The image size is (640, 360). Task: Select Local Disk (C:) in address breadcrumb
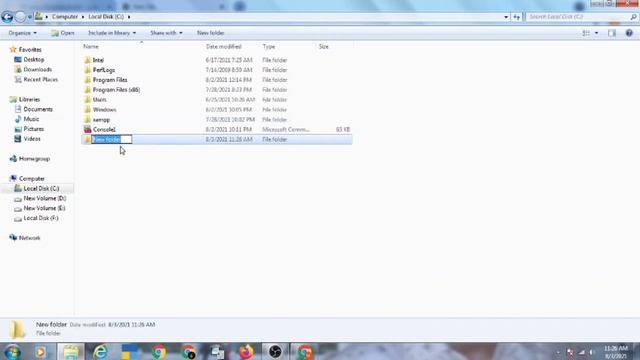tap(106, 17)
